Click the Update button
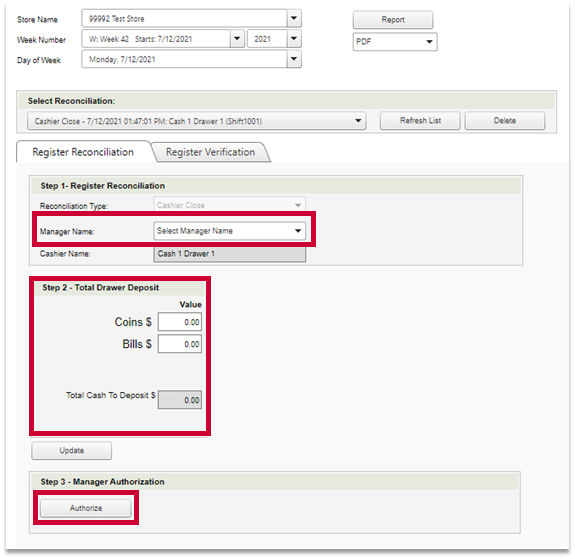This screenshot has height=559, width=575. pos(72,450)
